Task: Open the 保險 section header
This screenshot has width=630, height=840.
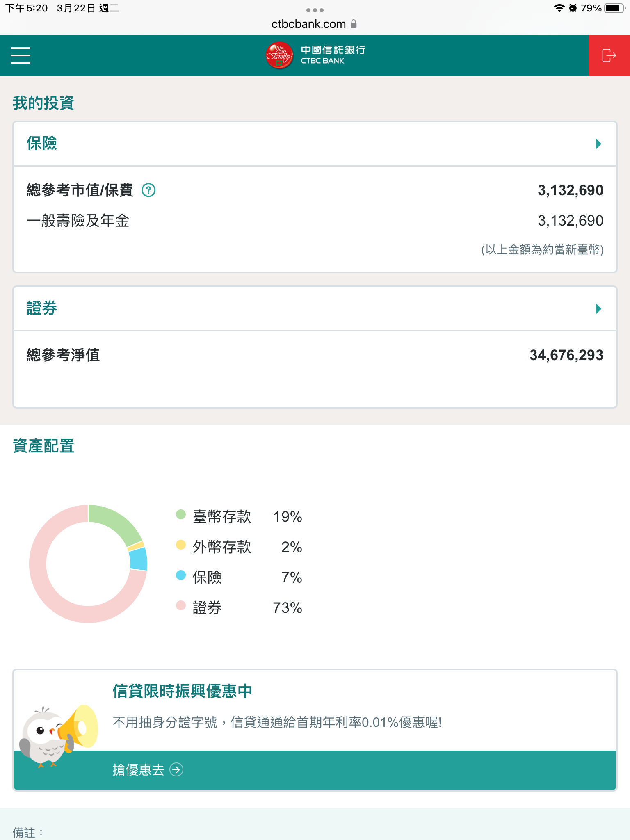Action: pos(42,144)
